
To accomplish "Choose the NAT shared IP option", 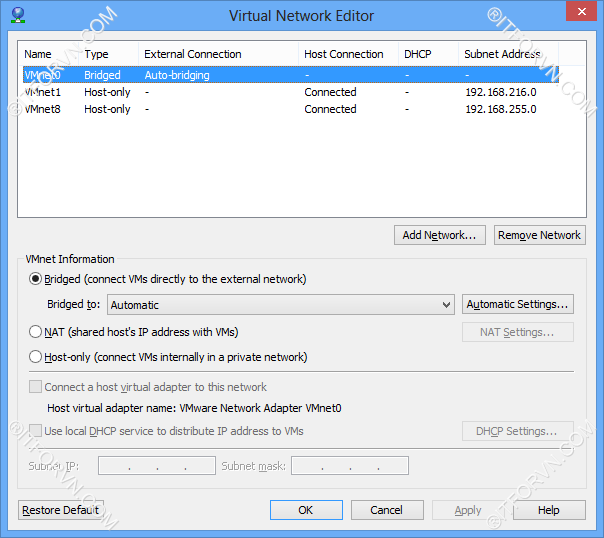I will [x=37, y=332].
